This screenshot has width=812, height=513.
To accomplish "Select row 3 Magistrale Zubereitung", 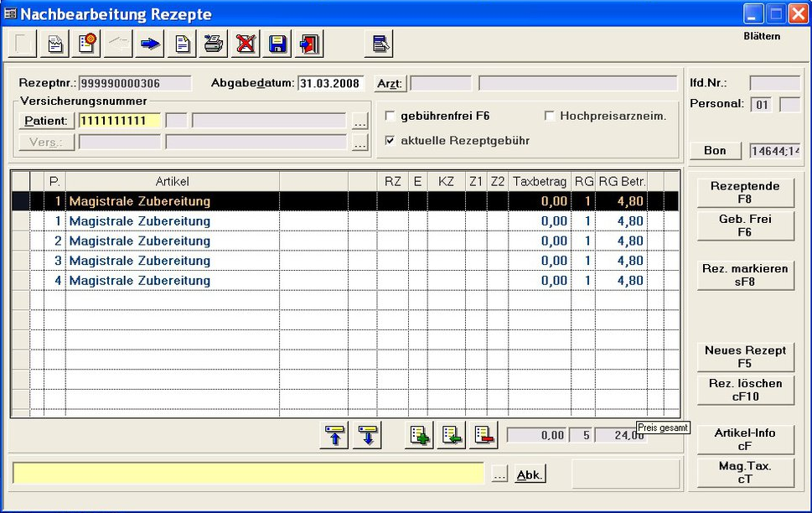I will pos(139,261).
